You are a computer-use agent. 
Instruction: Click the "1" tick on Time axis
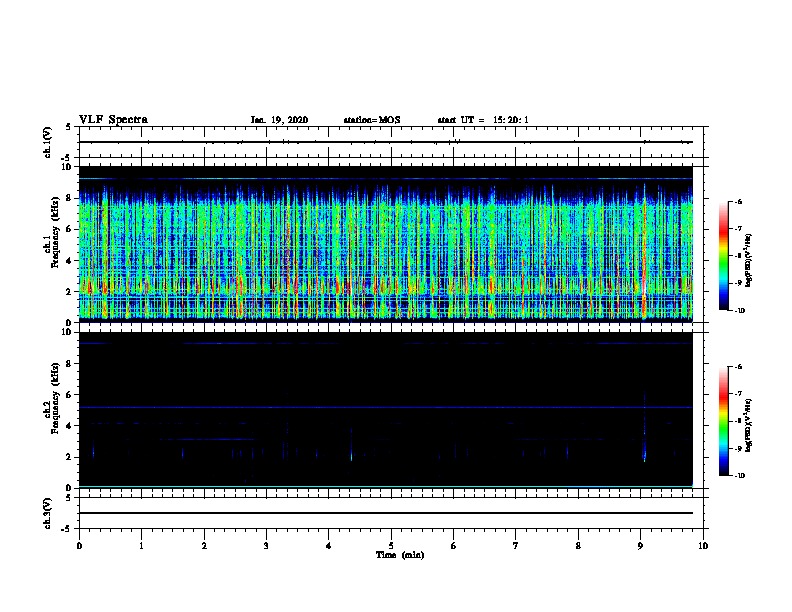tap(141, 546)
